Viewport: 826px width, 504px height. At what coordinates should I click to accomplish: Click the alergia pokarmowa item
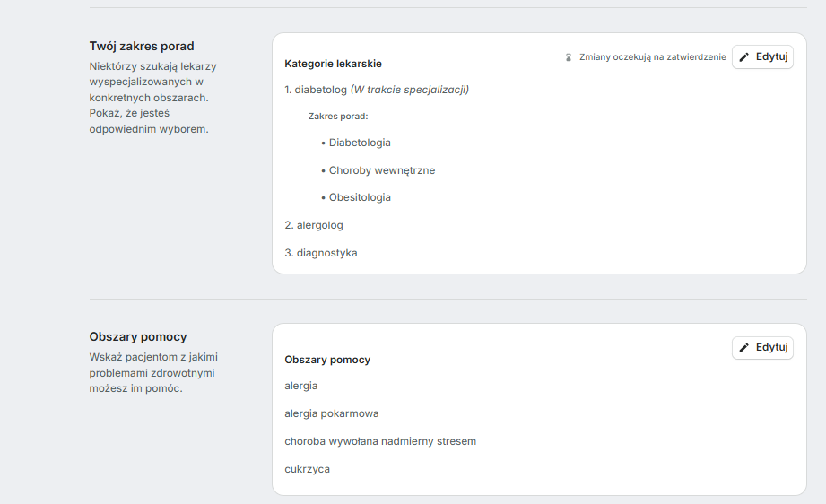pyautogui.click(x=331, y=413)
